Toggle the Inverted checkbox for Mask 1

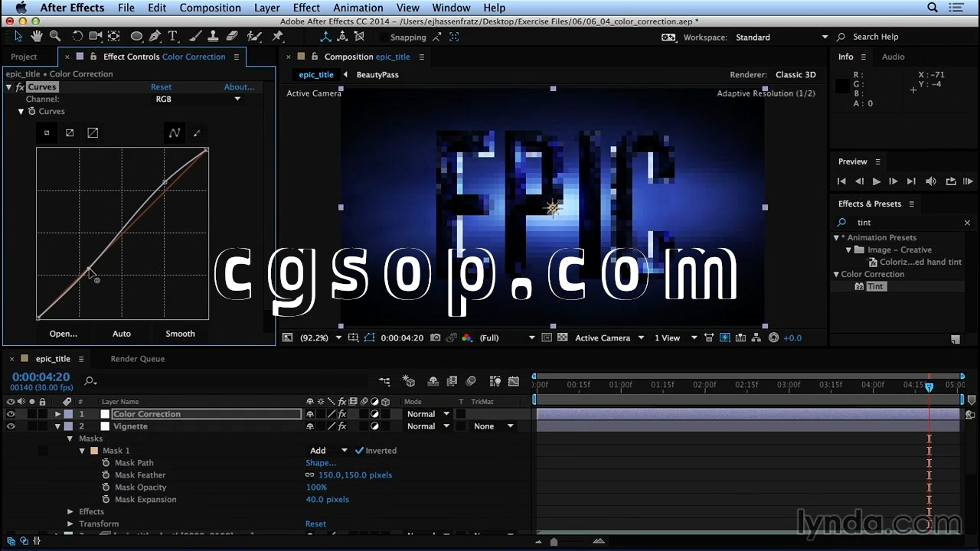pos(359,451)
